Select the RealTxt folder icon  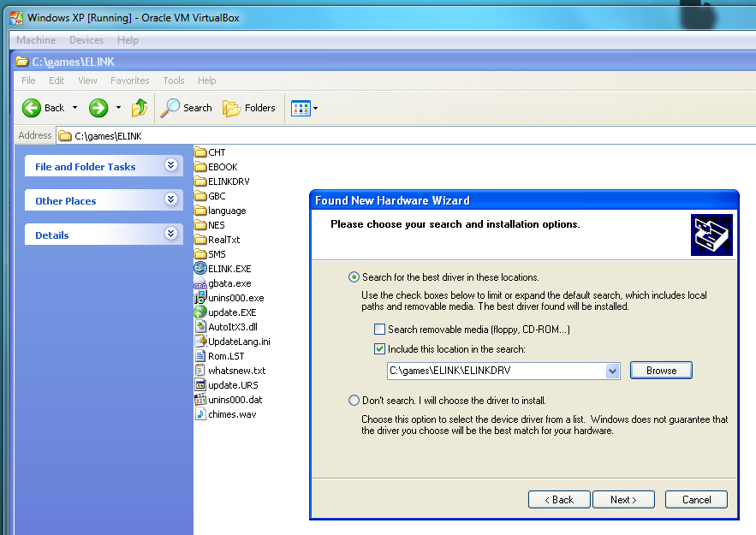click(x=200, y=240)
